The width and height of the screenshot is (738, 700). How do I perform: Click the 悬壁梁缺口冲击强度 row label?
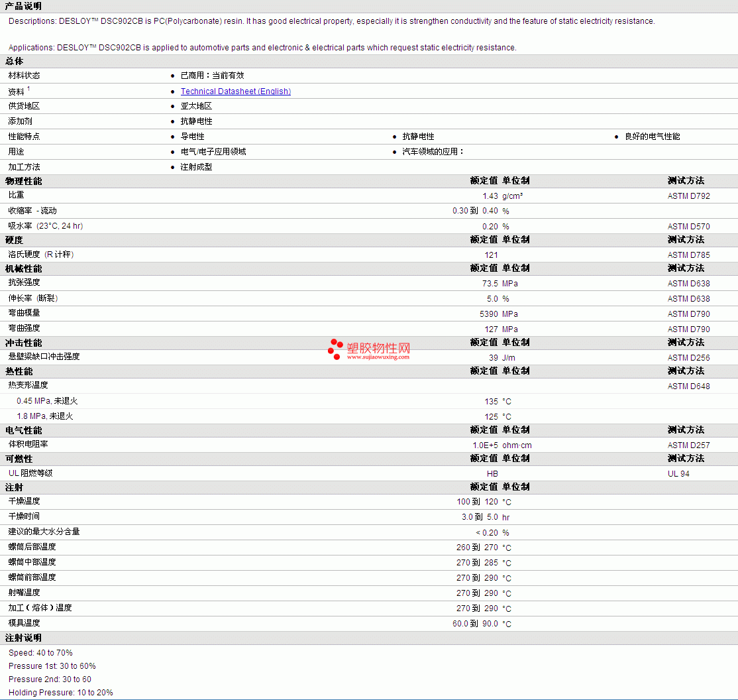coord(44,357)
